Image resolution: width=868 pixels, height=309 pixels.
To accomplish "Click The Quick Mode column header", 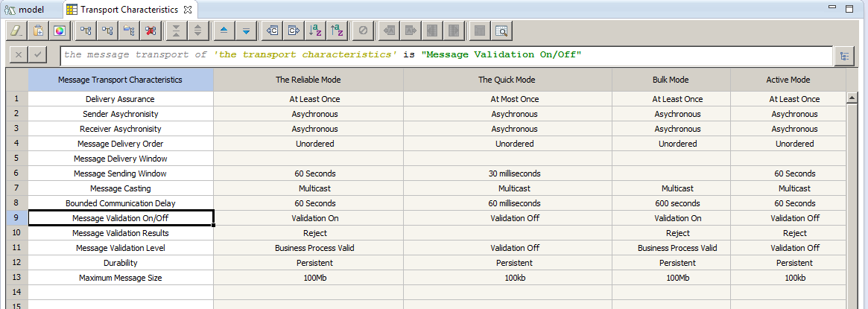I will tap(507, 80).
